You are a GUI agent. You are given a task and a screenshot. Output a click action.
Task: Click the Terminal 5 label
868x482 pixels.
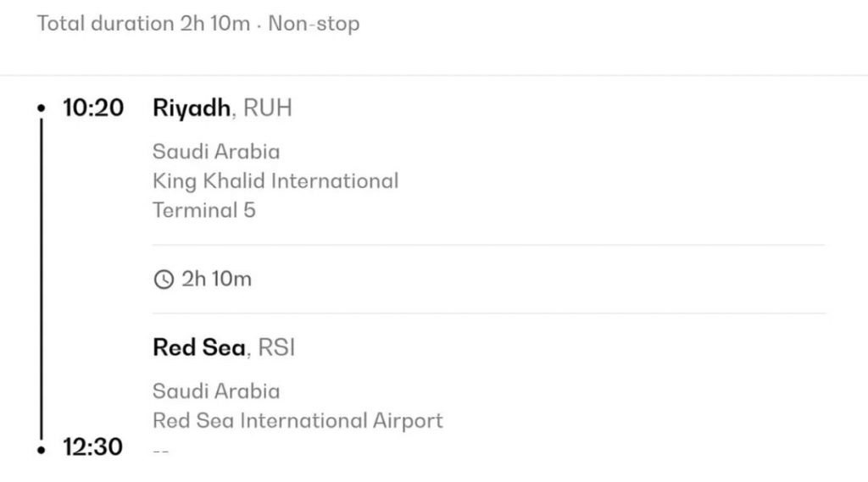203,209
